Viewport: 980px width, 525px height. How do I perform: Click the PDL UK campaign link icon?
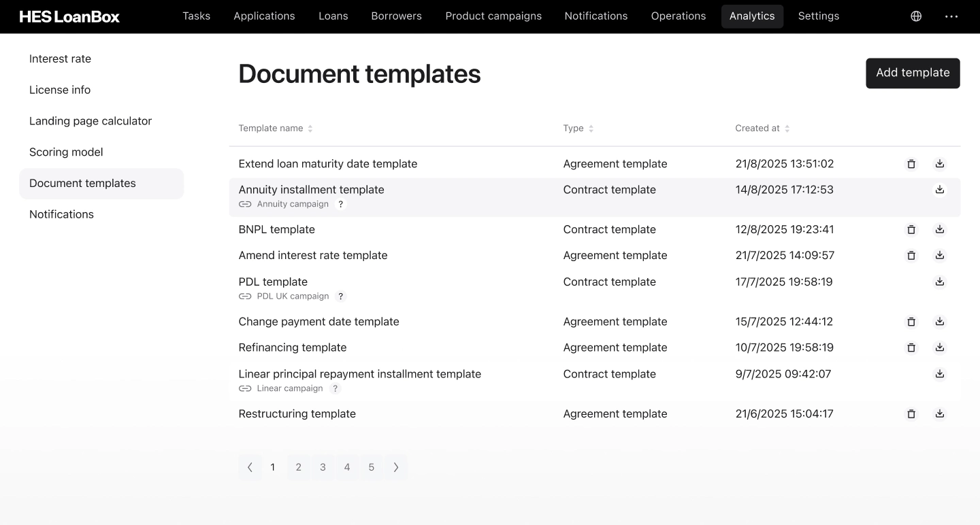pyautogui.click(x=245, y=297)
